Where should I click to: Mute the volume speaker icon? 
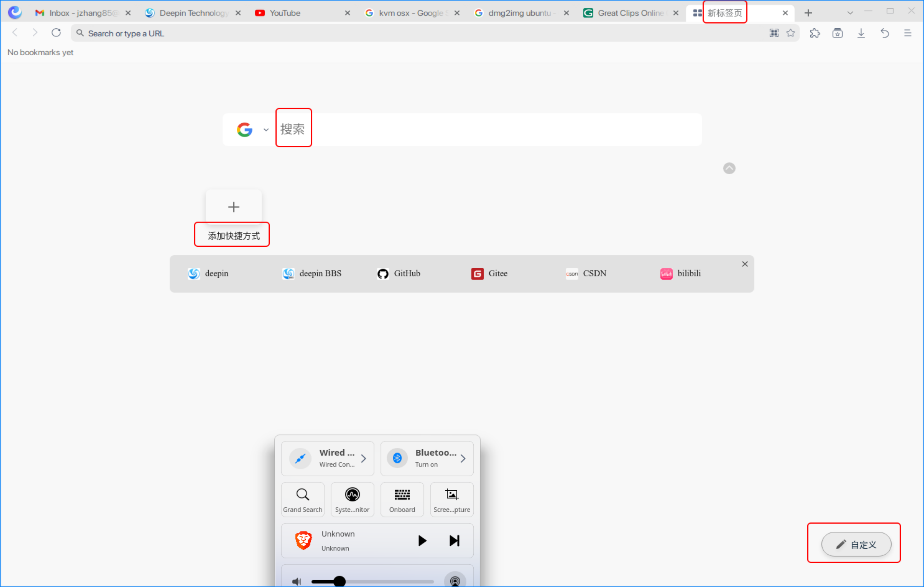click(297, 582)
